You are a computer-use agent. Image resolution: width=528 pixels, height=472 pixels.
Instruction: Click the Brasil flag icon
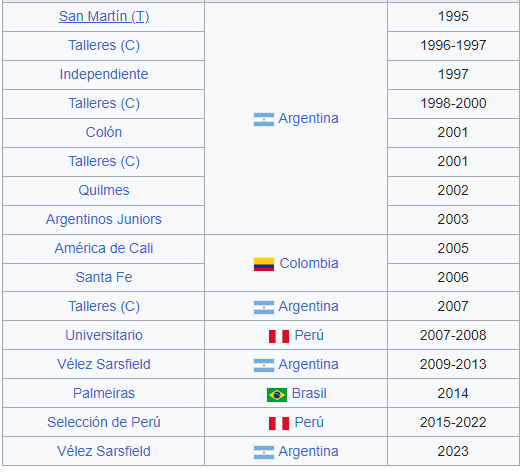click(277, 395)
